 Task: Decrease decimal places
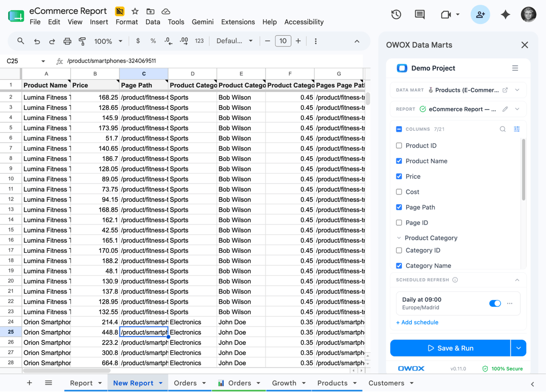click(x=168, y=41)
